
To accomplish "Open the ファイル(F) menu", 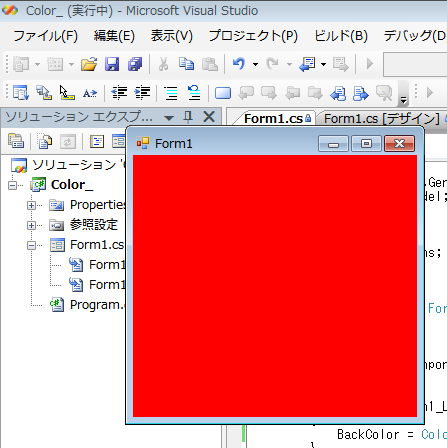I will pyautogui.click(x=45, y=36).
